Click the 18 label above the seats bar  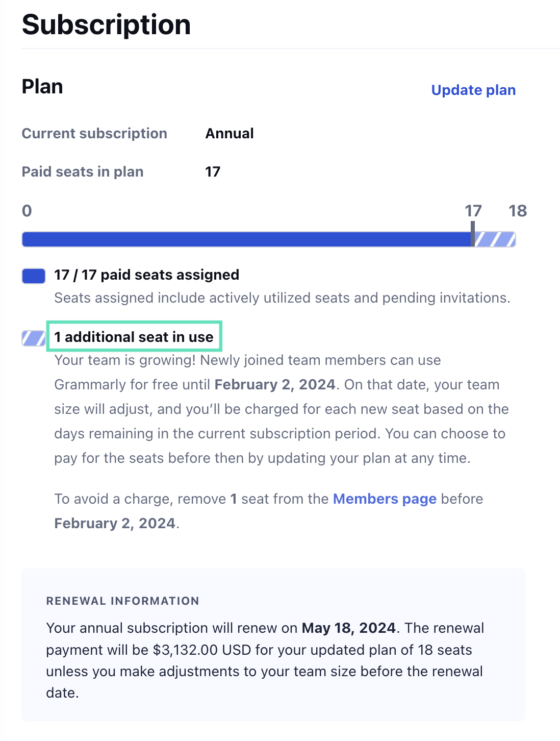[x=518, y=211]
